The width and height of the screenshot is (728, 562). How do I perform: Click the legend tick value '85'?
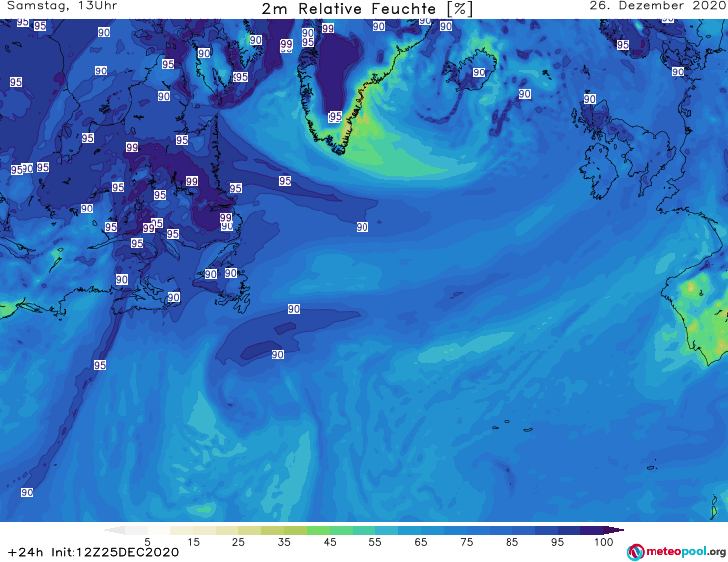click(511, 542)
